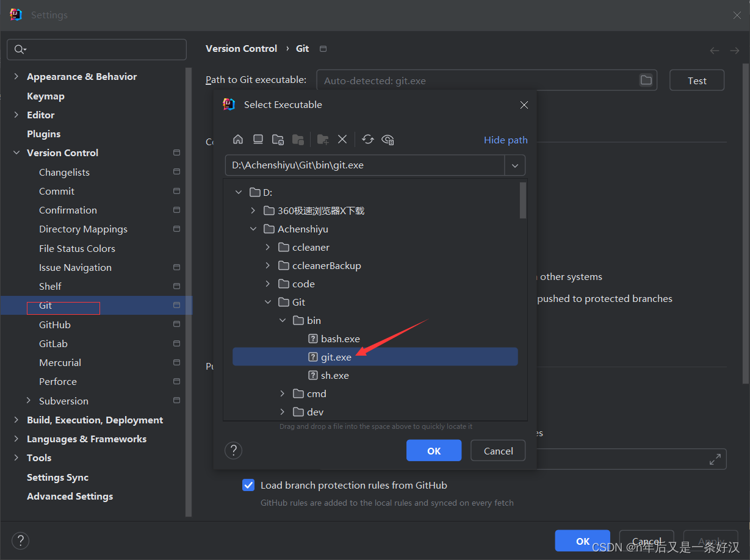Image resolution: width=750 pixels, height=560 pixels.
Task: Select git.exe in file tree
Action: [375, 357]
